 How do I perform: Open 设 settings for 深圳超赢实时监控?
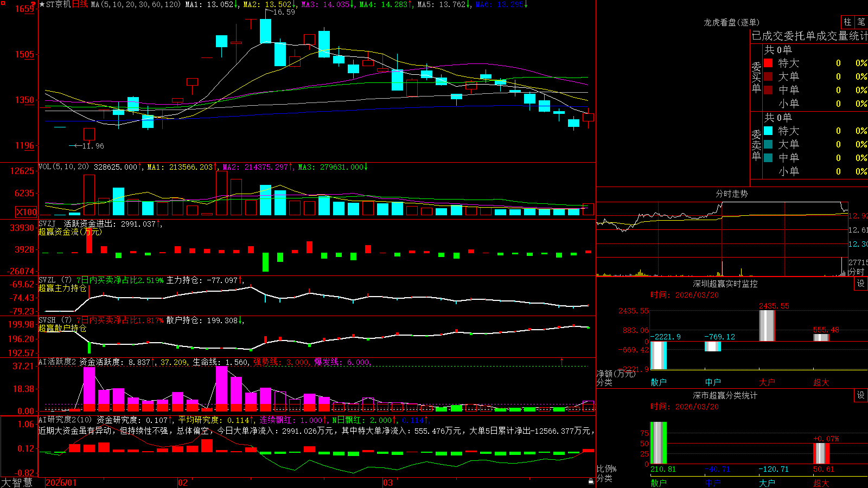coord(861,284)
